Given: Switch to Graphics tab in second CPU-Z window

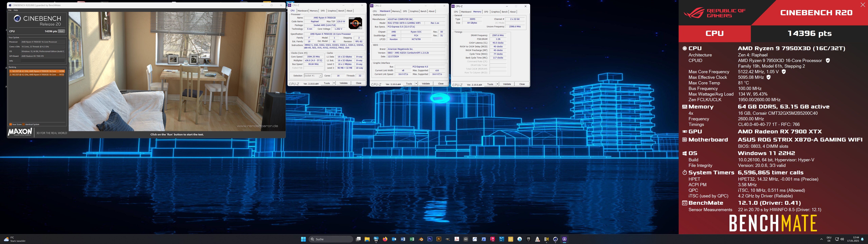Looking at the screenshot, I should pos(414,11).
